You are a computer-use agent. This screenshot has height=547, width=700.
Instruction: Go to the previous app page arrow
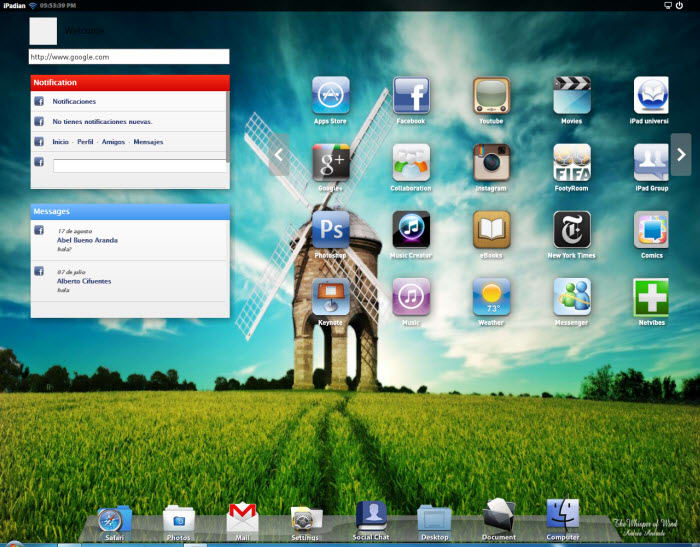279,154
